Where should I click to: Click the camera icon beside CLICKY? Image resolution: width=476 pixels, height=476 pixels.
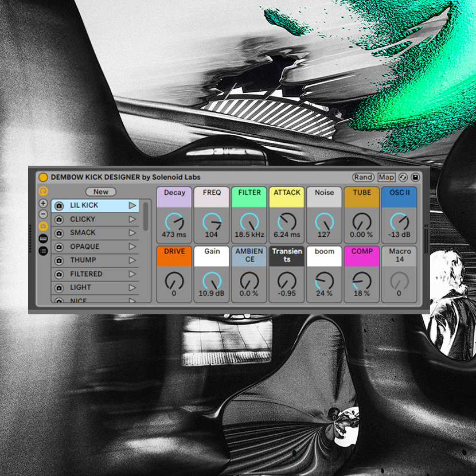[59, 220]
